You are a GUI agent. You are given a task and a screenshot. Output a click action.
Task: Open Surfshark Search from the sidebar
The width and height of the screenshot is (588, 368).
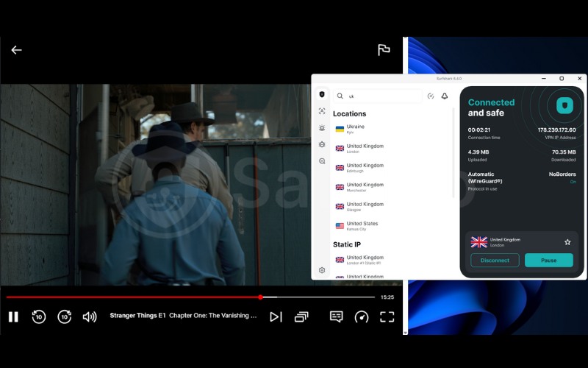tap(322, 161)
